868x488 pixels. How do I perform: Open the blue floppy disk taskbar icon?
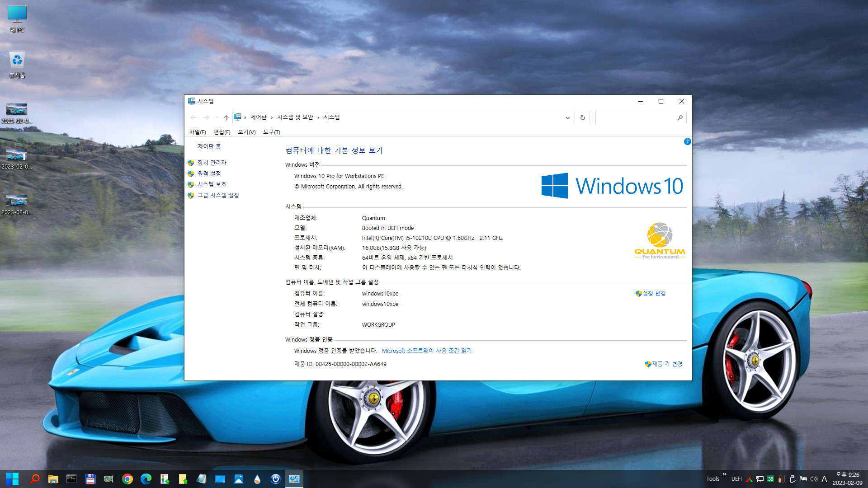click(90, 479)
